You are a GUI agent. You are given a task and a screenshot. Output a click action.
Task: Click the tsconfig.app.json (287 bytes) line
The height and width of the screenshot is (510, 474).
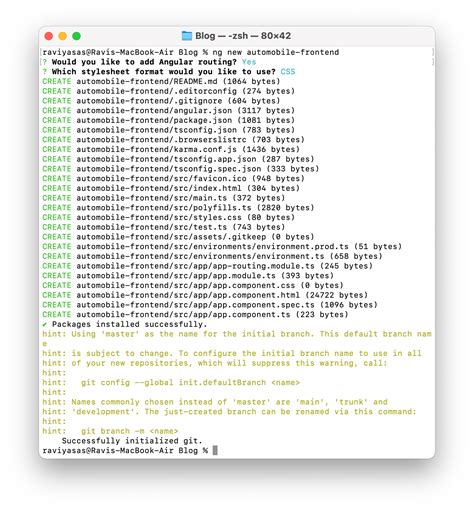(178, 159)
